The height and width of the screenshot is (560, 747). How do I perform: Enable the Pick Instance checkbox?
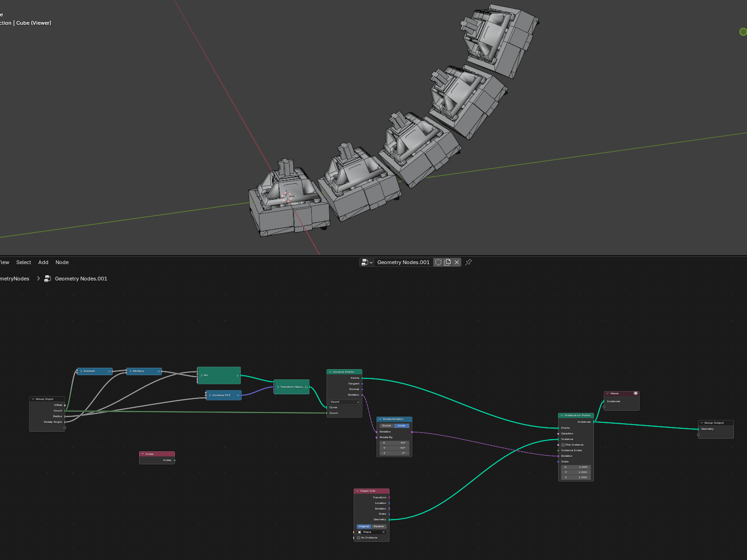coord(563,445)
